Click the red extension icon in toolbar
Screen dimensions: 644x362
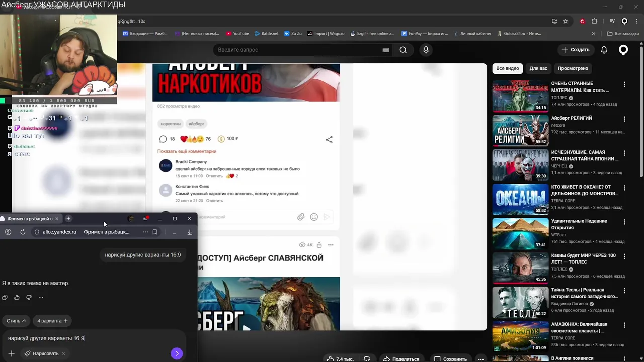click(x=582, y=21)
